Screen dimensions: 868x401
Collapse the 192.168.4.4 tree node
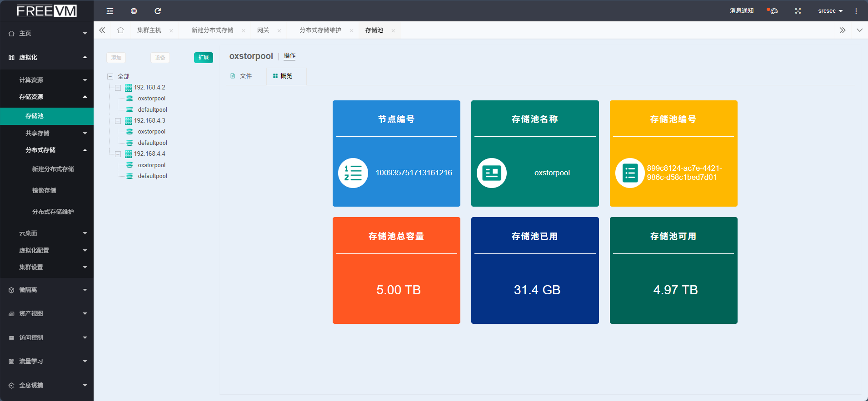click(x=118, y=154)
